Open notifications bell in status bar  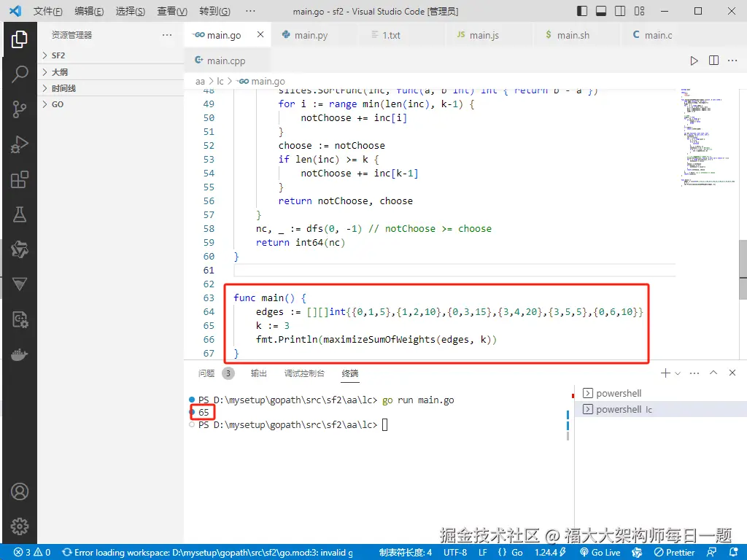734,553
